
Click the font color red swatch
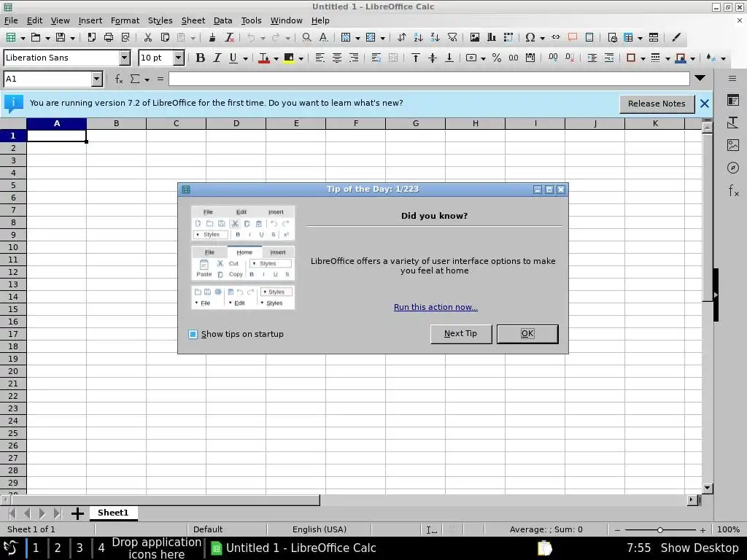263,58
